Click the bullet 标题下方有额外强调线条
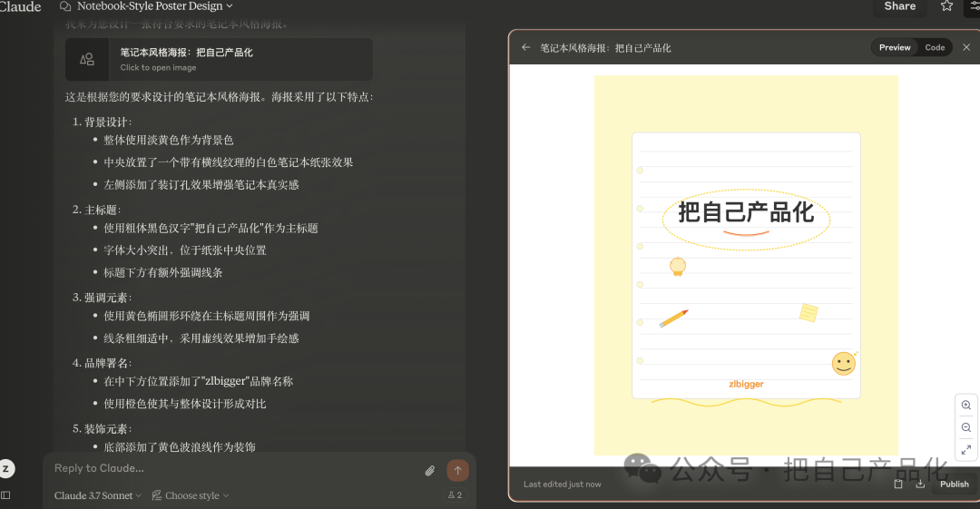Image resolution: width=980 pixels, height=509 pixels. point(163,272)
